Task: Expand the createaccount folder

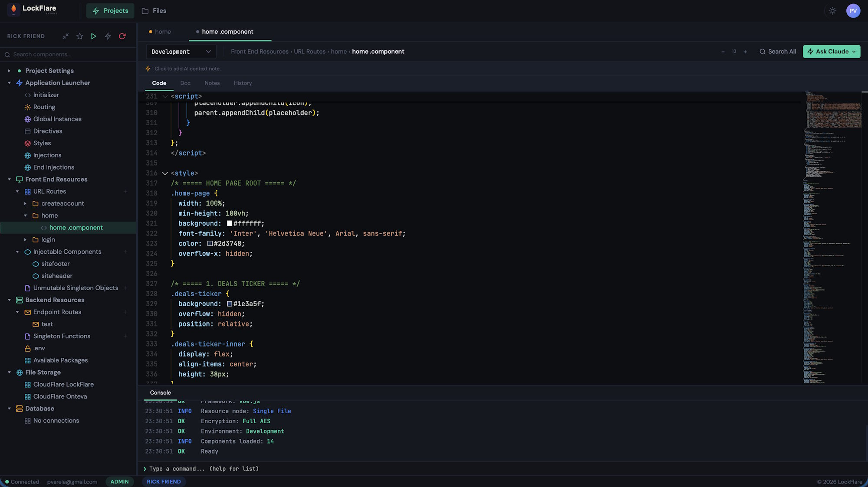Action: coord(25,203)
